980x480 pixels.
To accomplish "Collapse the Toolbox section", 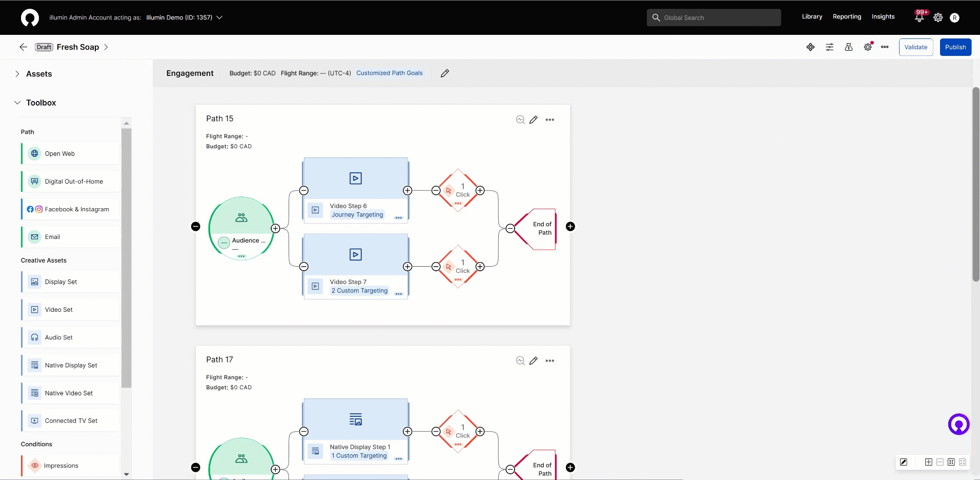I will pyautogui.click(x=17, y=103).
